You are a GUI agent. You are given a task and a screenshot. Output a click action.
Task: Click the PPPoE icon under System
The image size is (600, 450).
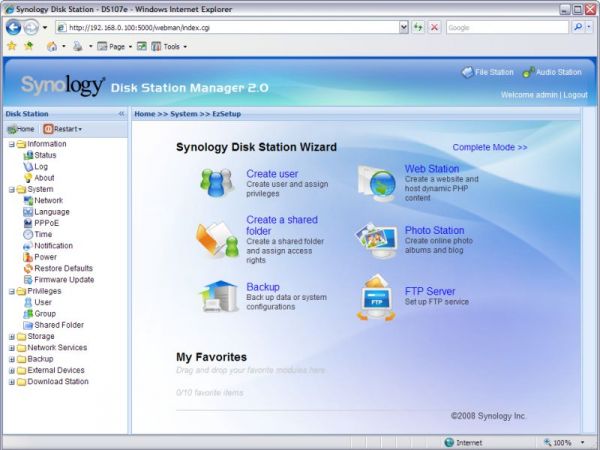(x=28, y=223)
